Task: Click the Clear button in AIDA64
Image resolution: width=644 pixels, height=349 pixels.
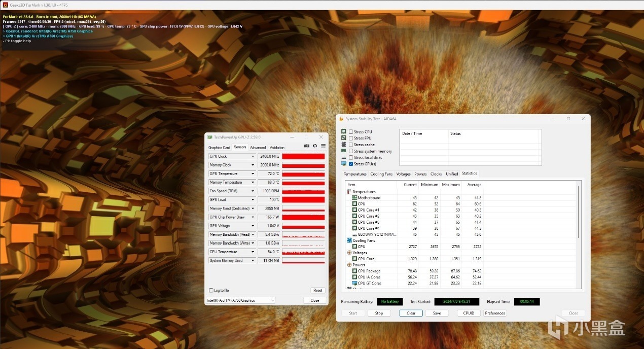Action: click(411, 313)
